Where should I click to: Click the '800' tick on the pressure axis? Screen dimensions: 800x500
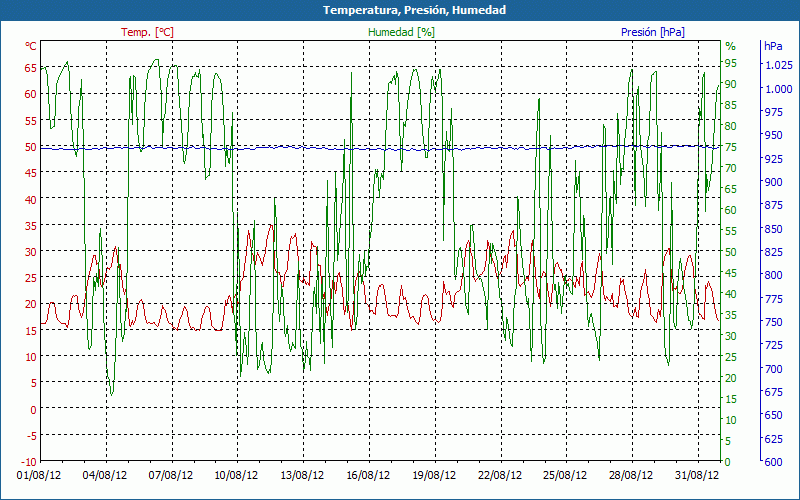tap(773, 275)
